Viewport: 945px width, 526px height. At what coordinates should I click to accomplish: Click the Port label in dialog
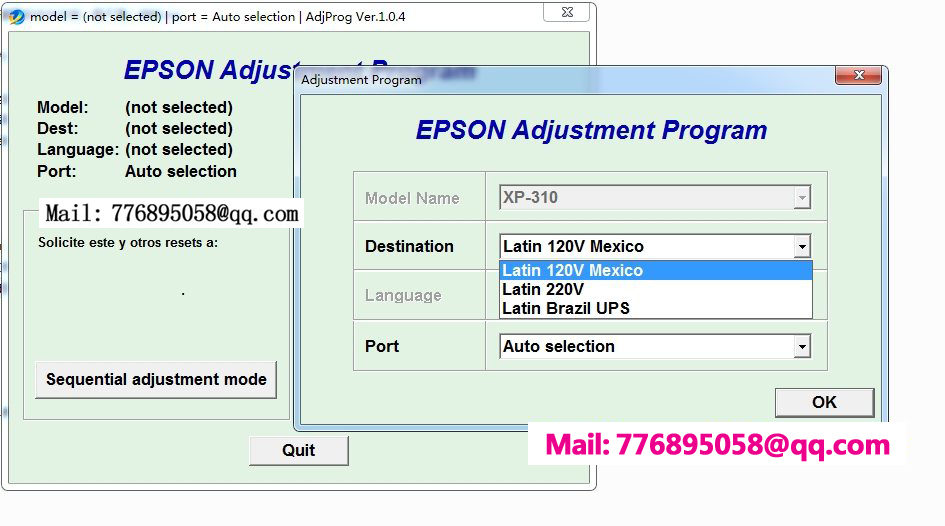tap(382, 346)
